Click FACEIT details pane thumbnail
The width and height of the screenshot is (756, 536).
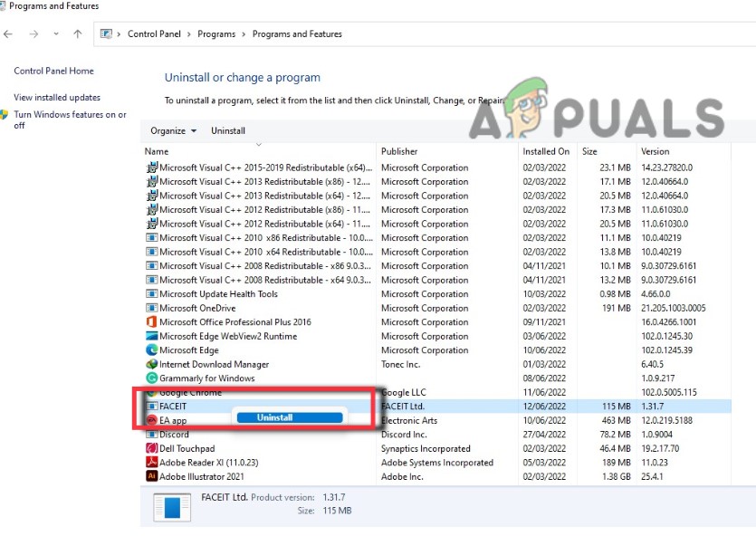pyautogui.click(x=172, y=507)
